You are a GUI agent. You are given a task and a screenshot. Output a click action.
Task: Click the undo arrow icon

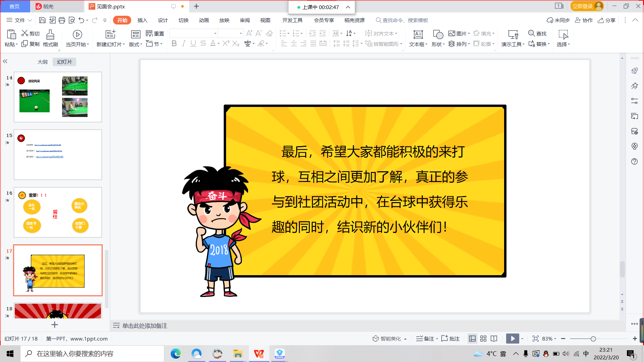point(81,20)
